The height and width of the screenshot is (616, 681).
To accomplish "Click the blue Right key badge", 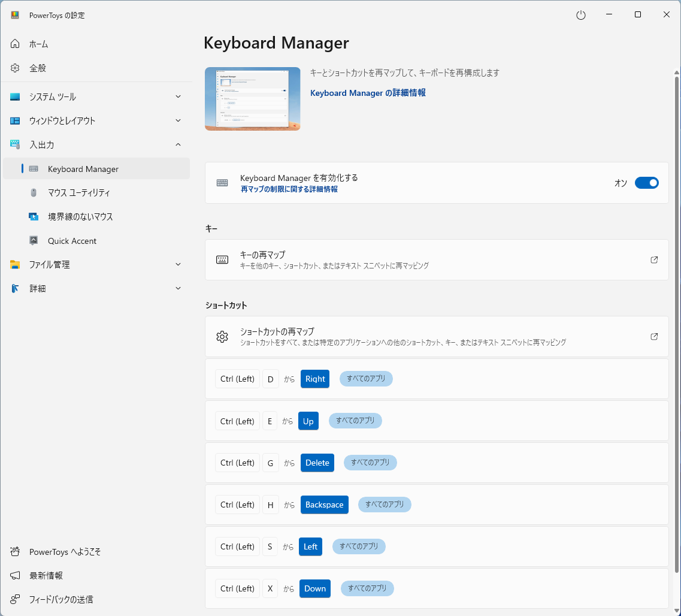I will pyautogui.click(x=315, y=379).
